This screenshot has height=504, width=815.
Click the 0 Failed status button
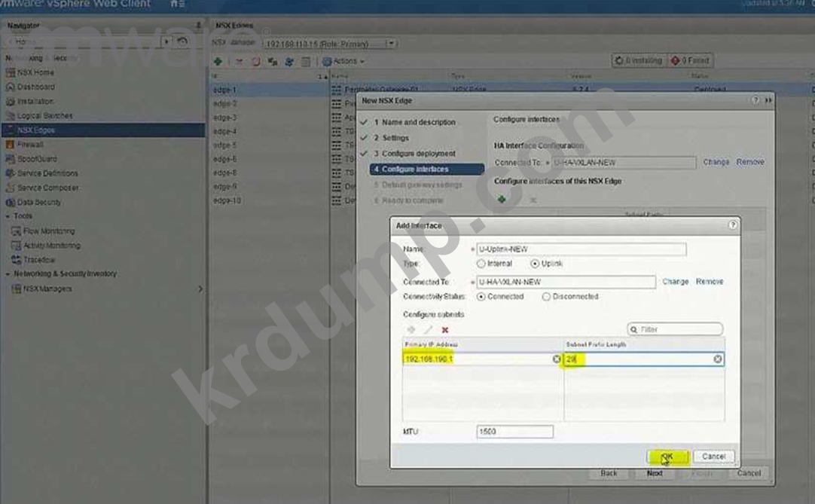pos(690,60)
